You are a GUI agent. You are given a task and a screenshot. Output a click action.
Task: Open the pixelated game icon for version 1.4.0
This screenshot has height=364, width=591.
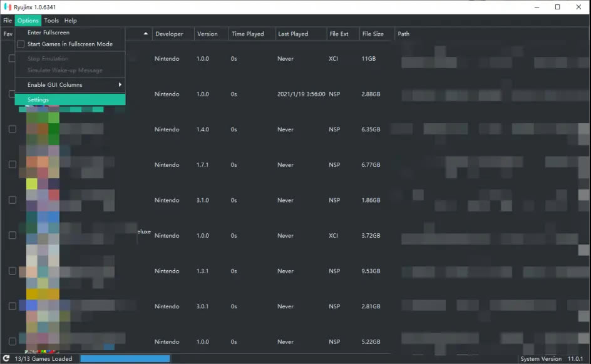(x=43, y=129)
